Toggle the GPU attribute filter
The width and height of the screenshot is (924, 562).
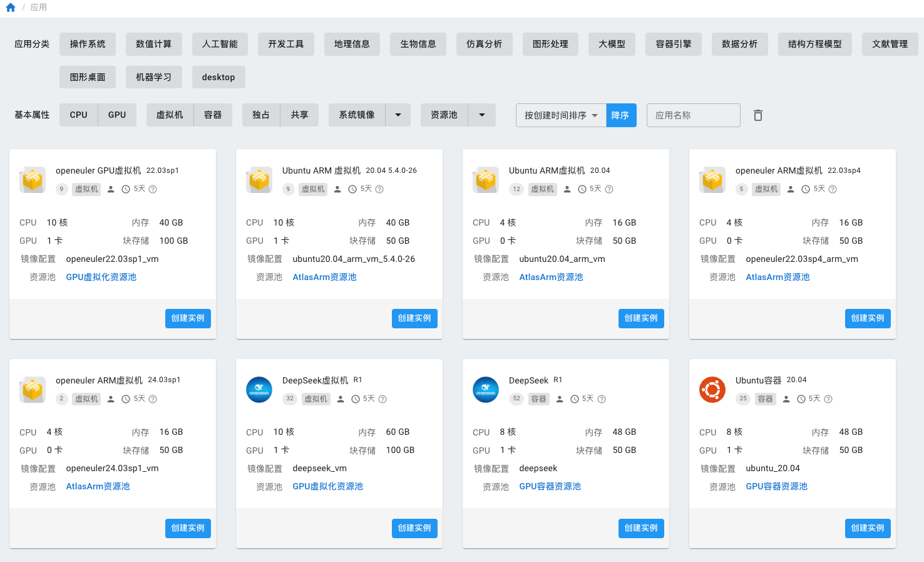coord(117,115)
